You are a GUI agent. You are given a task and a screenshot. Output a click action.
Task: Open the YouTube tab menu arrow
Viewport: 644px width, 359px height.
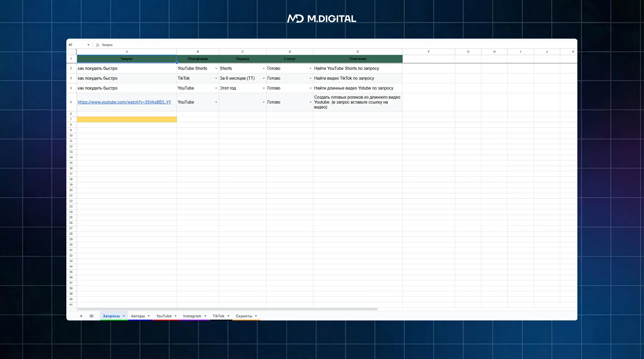175,316
